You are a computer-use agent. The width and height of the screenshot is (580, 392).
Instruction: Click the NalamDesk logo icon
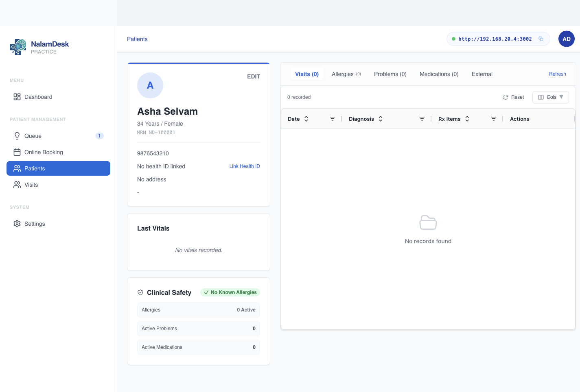coord(18,47)
